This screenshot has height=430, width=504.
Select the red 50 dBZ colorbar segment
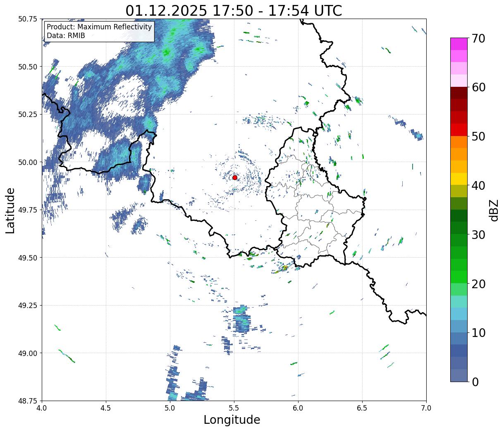coord(459,129)
